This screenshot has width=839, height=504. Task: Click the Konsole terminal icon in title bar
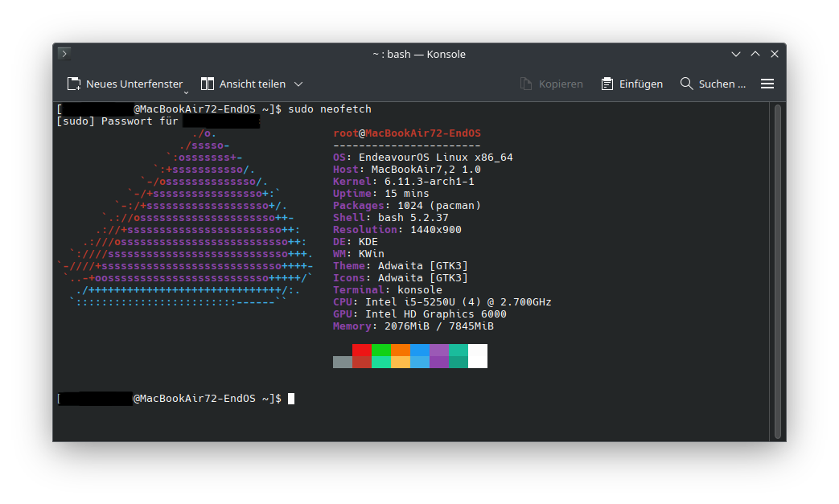pos(64,53)
